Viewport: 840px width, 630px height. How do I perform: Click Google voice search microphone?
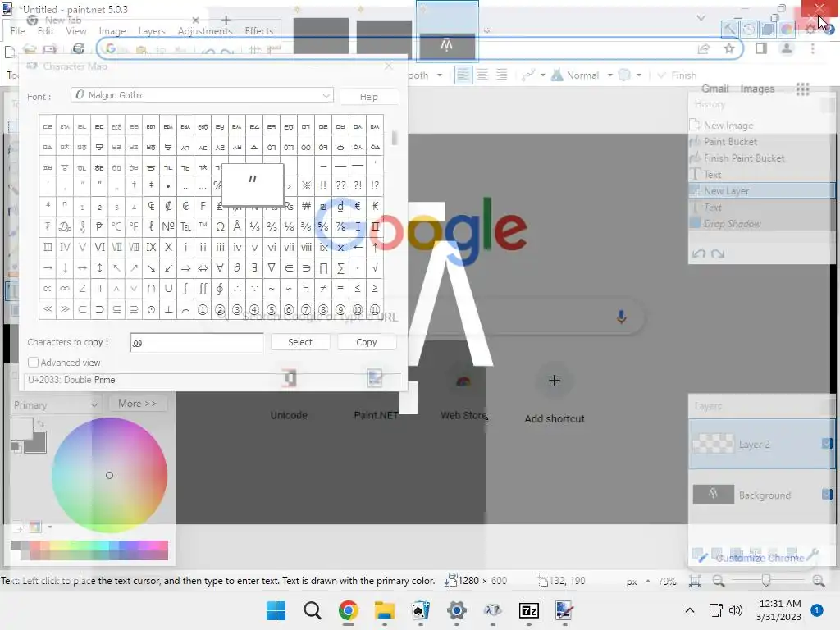coord(622,317)
